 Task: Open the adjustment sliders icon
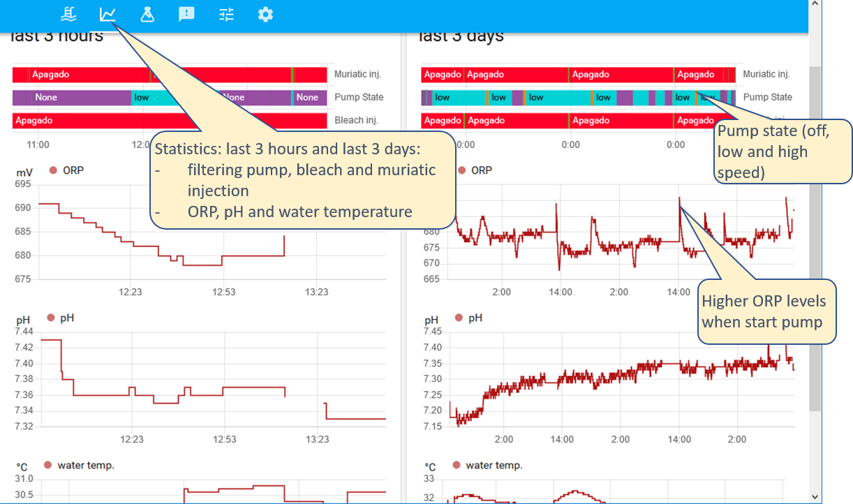coord(225,15)
